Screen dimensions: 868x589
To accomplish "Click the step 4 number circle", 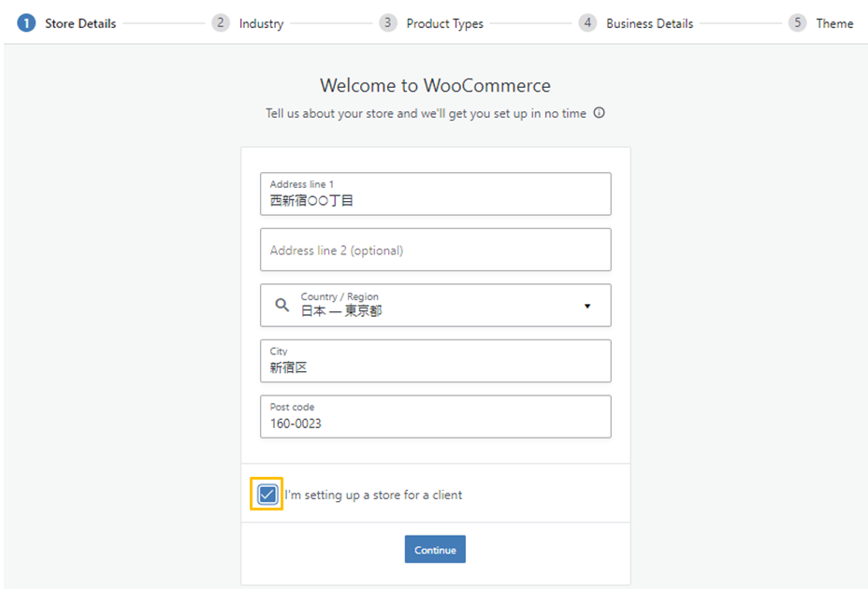I will pos(587,23).
